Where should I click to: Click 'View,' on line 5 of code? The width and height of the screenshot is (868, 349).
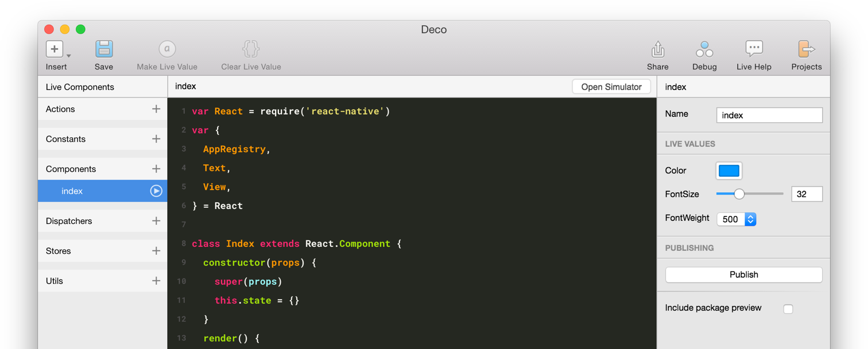pos(217,187)
